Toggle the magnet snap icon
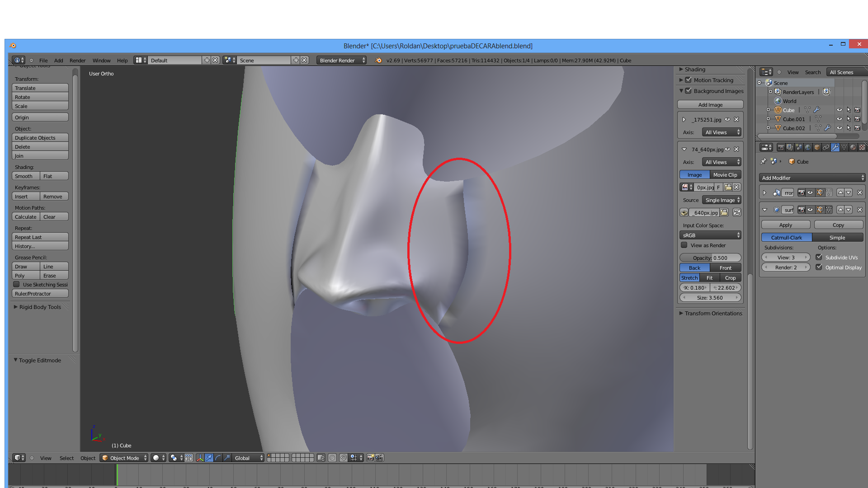This screenshot has width=868, height=488. 344,458
